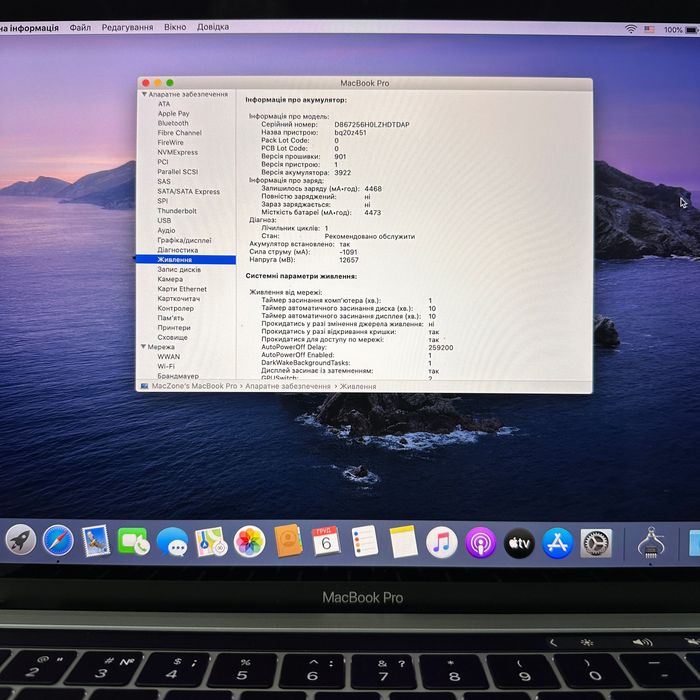
Task: Select Bluetooth in the sidebar
Action: [x=173, y=123]
